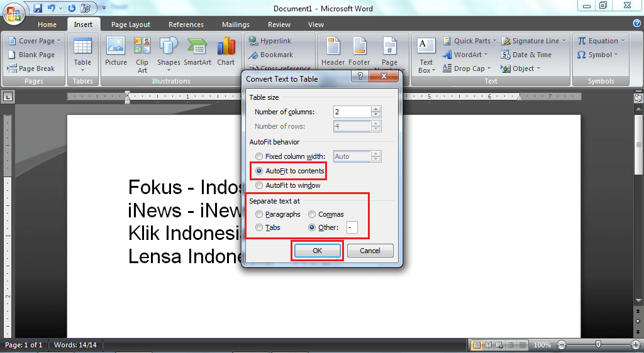Expand the Equation dropdown
The width and height of the screenshot is (644, 353).
623,41
